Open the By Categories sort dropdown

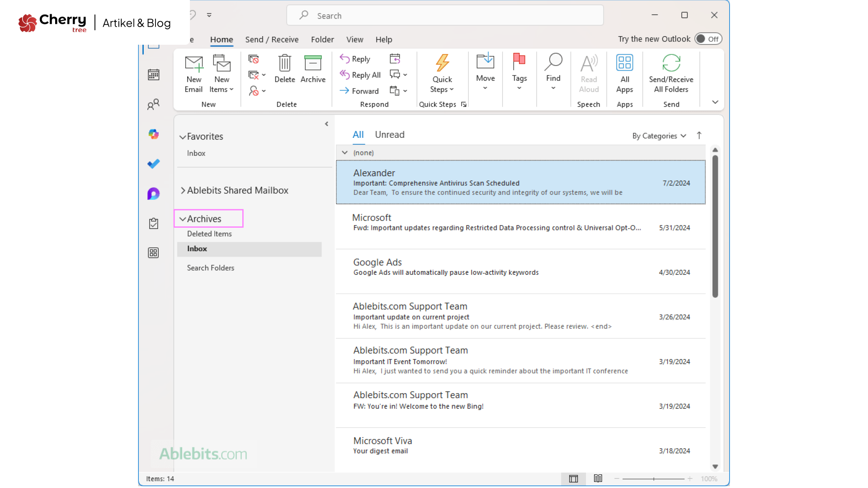[x=659, y=136]
